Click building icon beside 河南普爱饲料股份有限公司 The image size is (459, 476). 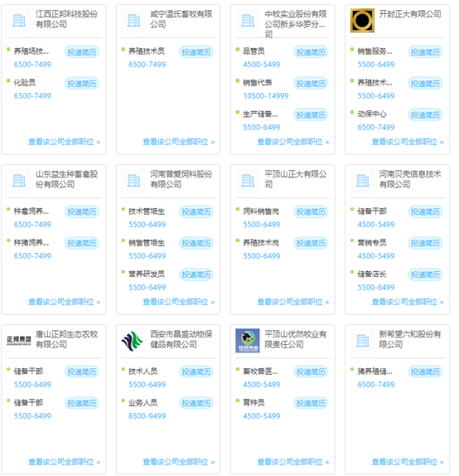point(133,181)
